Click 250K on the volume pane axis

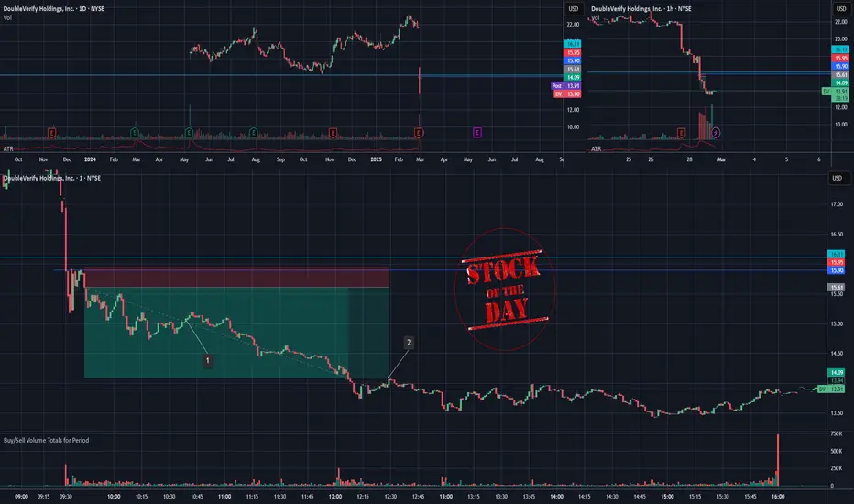[x=836, y=468]
